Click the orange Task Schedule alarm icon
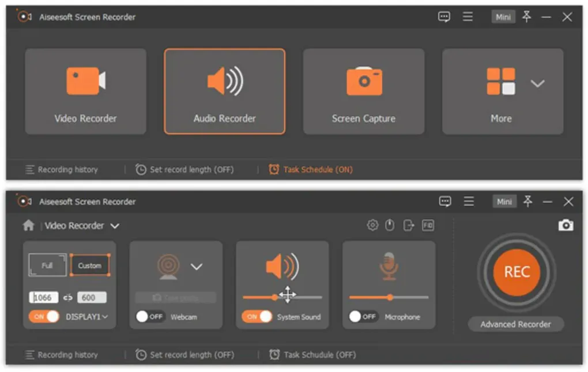The image size is (588, 372). pos(274,169)
